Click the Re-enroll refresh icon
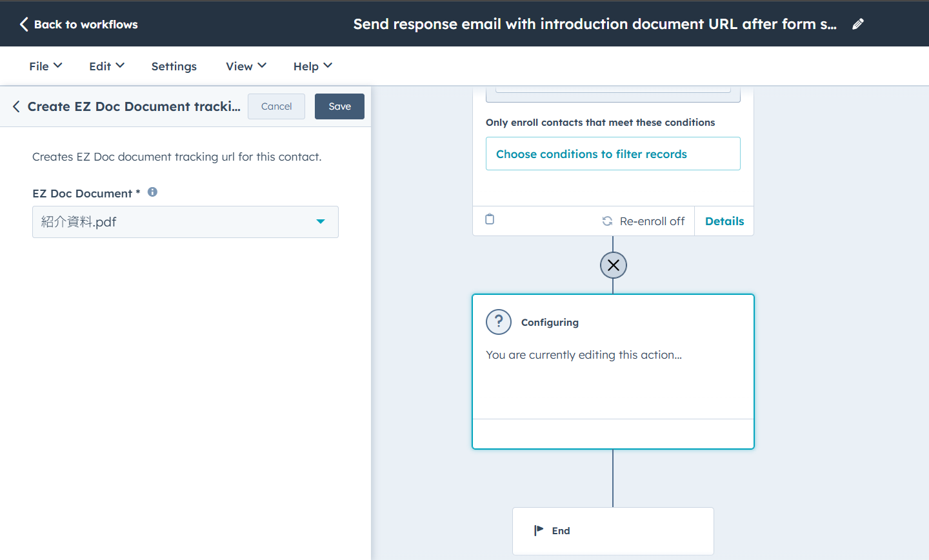 (607, 221)
